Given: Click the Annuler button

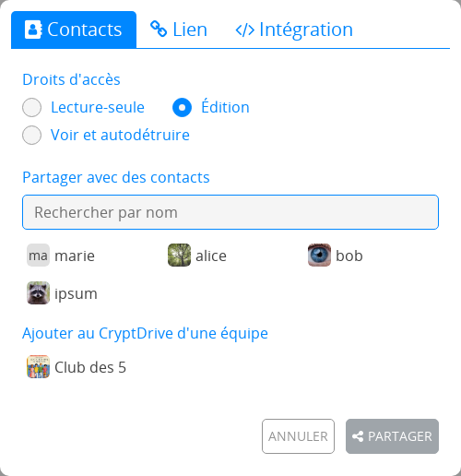Looking at the screenshot, I should point(298,436).
